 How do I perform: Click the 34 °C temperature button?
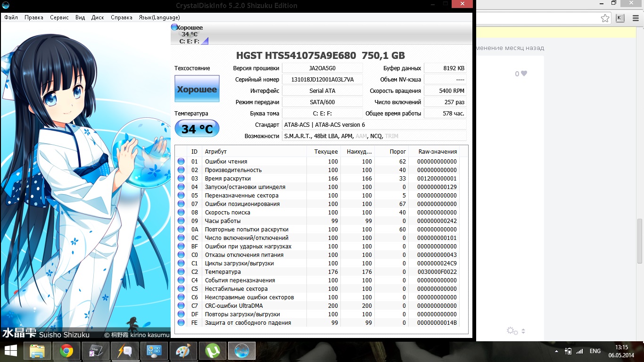[x=197, y=129]
